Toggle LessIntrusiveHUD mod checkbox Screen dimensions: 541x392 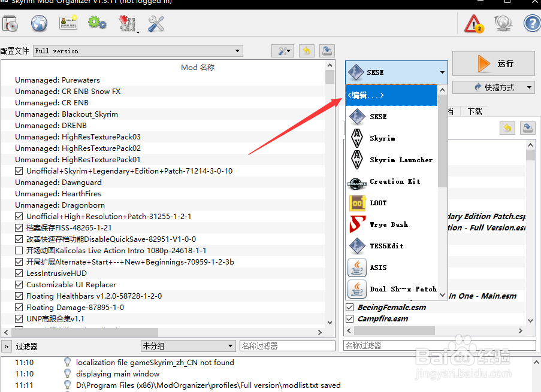click(x=19, y=274)
